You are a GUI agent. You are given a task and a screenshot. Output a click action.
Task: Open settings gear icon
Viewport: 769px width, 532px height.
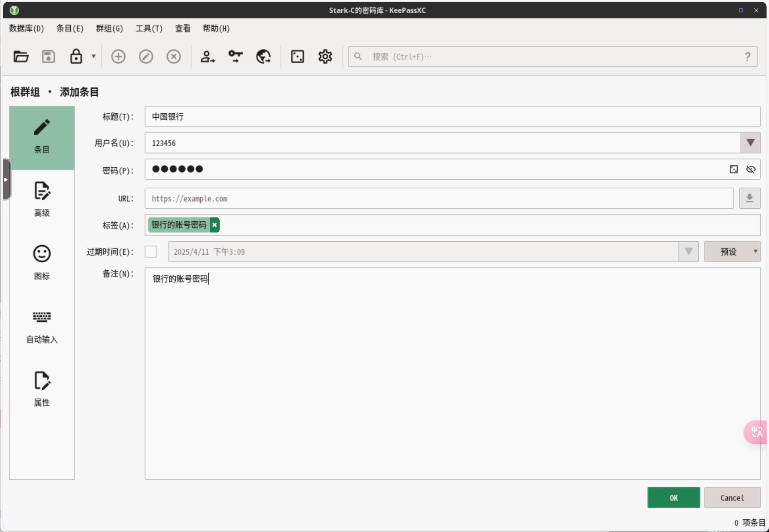point(325,57)
